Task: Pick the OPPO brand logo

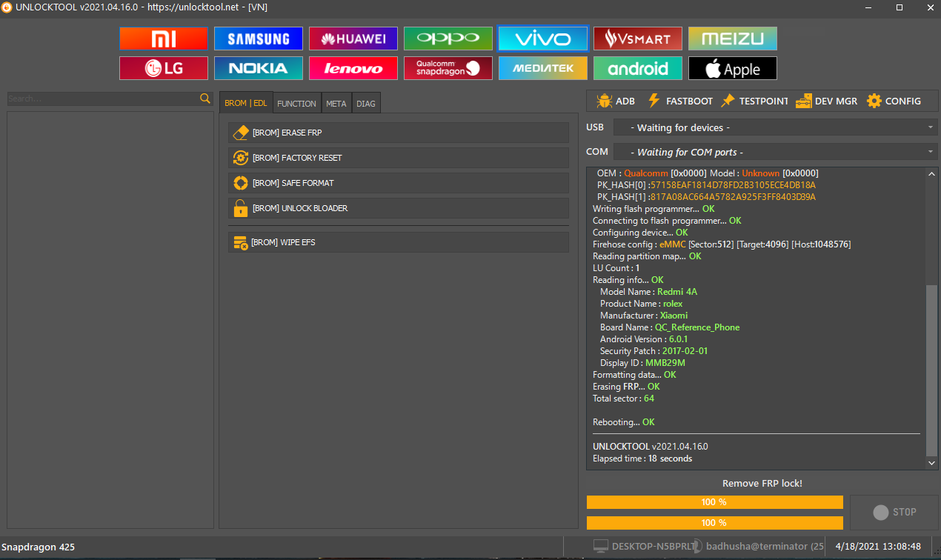Action: pyautogui.click(x=448, y=39)
